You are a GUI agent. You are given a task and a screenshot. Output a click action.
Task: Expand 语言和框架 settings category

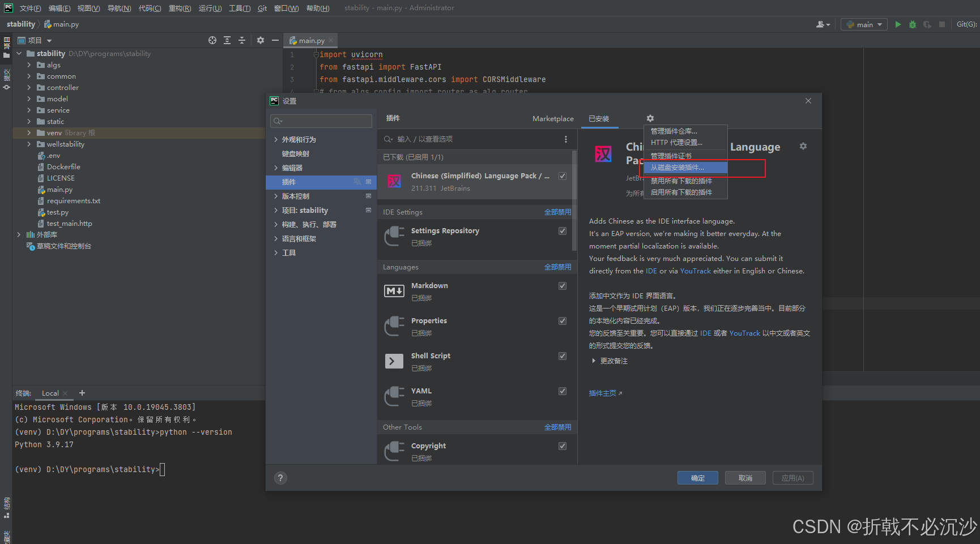(276, 239)
